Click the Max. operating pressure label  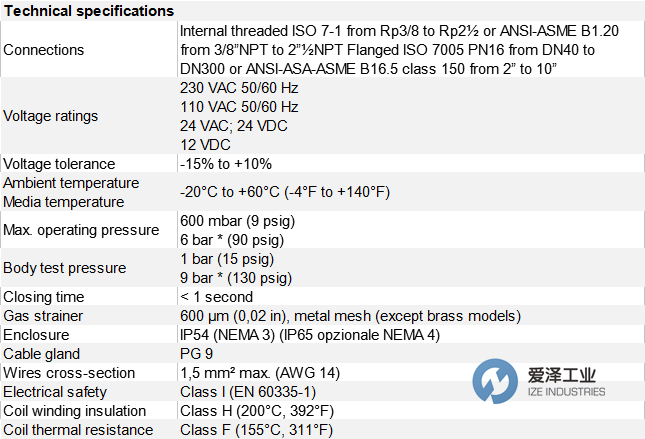81,230
